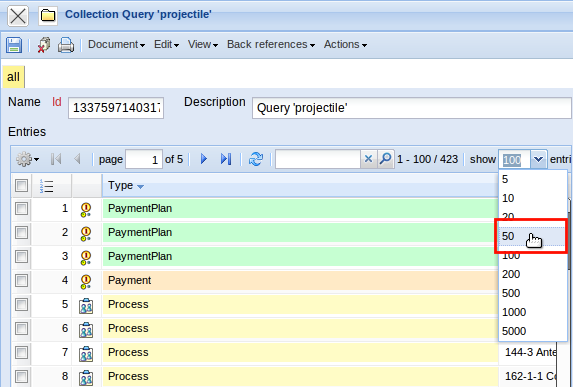573x387 pixels.
Task: Open the gear settings dropdown
Action: coord(28,159)
